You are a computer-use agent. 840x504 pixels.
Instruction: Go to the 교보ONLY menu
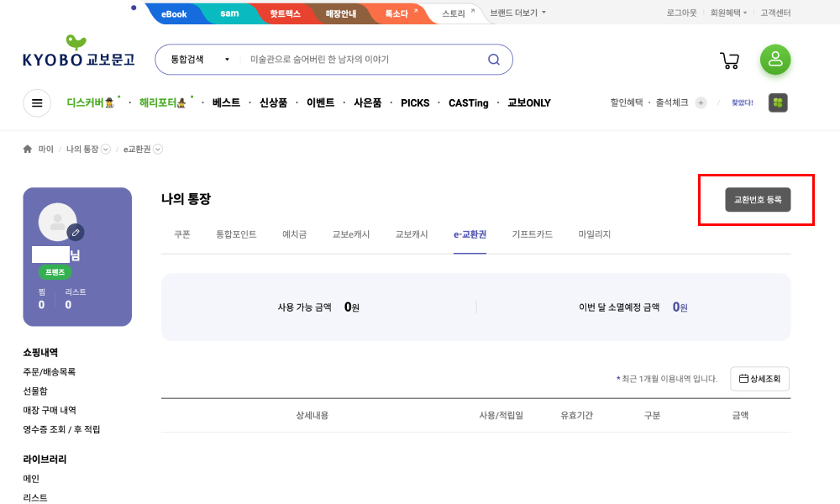(529, 102)
